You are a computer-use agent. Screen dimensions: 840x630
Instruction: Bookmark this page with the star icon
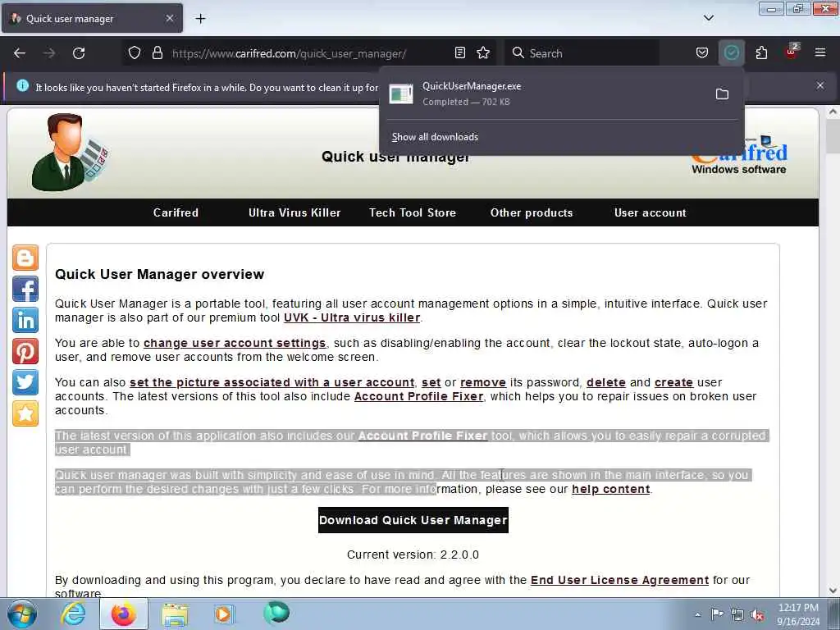pos(483,53)
